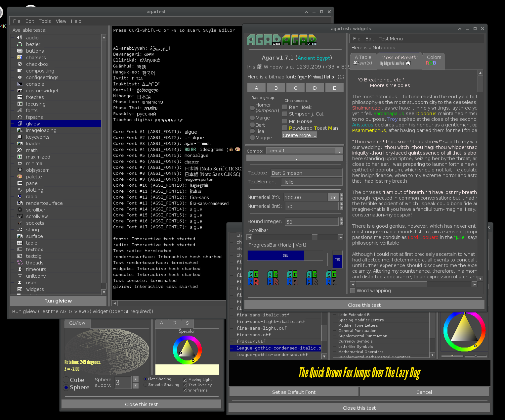Image resolution: width=505 pixels, height=420 pixels.
Task: Click the palette icon in test list
Action: (x=20, y=177)
